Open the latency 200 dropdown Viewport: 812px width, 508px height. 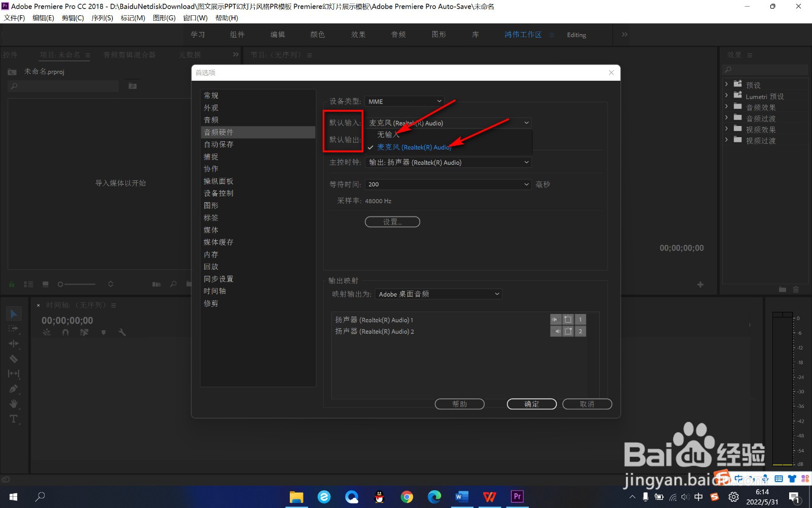(x=449, y=184)
